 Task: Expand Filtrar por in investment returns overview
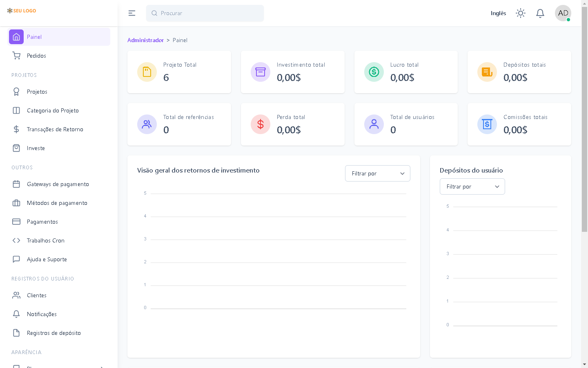377,173
